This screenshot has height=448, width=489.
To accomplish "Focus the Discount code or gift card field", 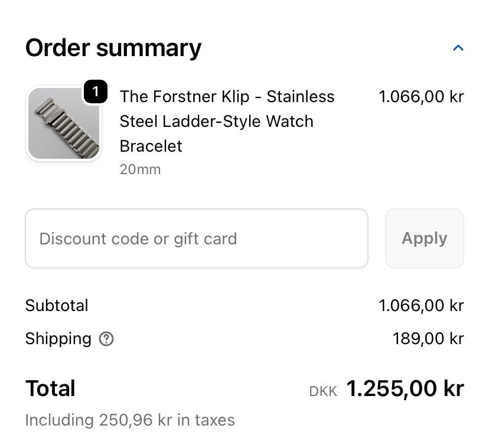I will point(196,238).
